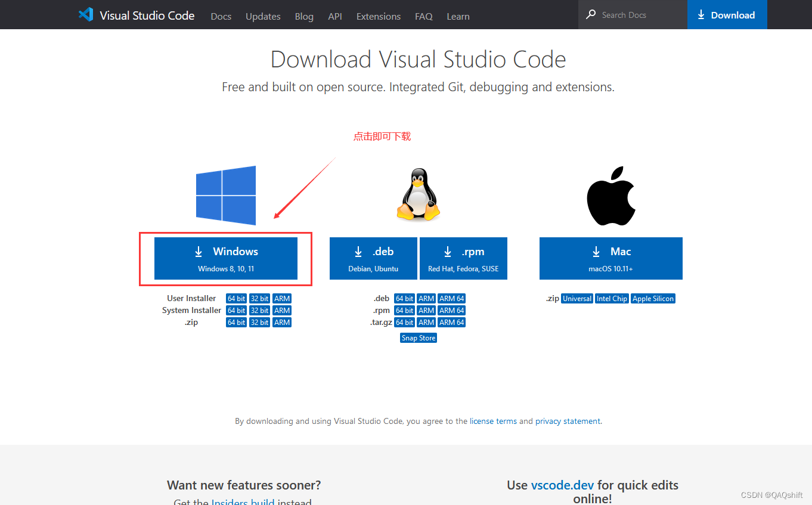812x505 pixels.
Task: Click the Visual Studio Code logo icon
Action: point(86,15)
